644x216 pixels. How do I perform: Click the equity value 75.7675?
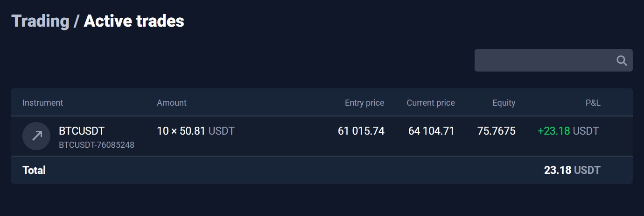(497, 131)
